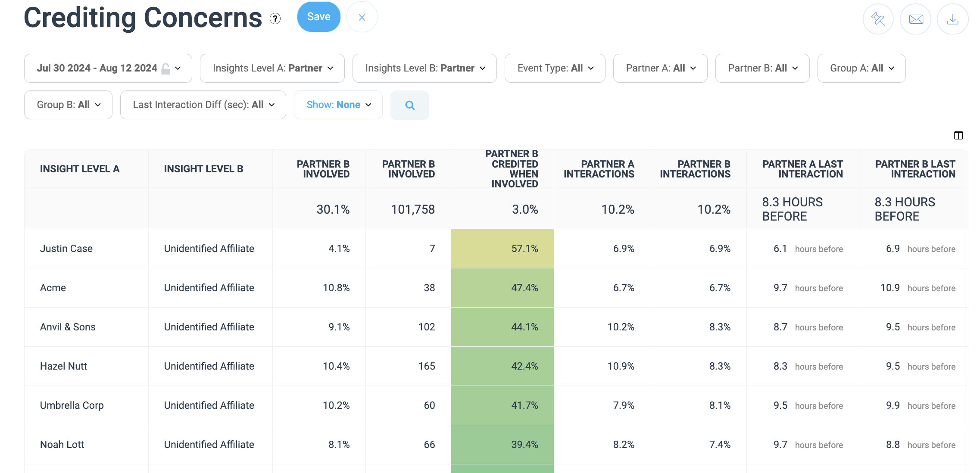980x473 pixels.
Task: Open the column layout selector icon
Action: click(x=958, y=136)
